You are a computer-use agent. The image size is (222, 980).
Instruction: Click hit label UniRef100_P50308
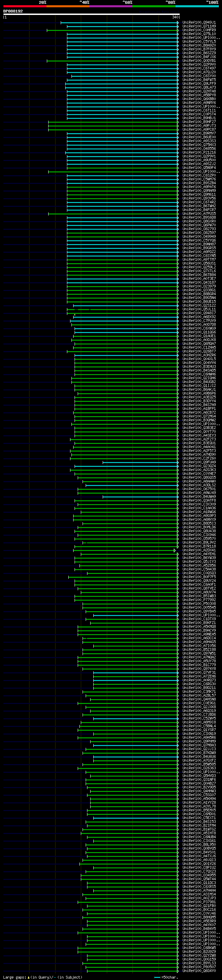click(x=199, y=604)
